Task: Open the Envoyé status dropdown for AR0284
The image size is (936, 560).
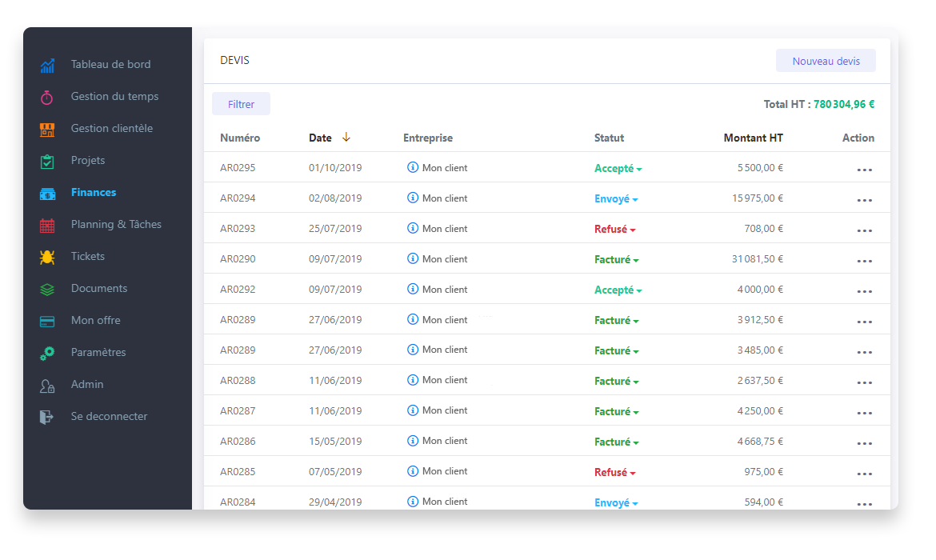Action: pos(616,502)
